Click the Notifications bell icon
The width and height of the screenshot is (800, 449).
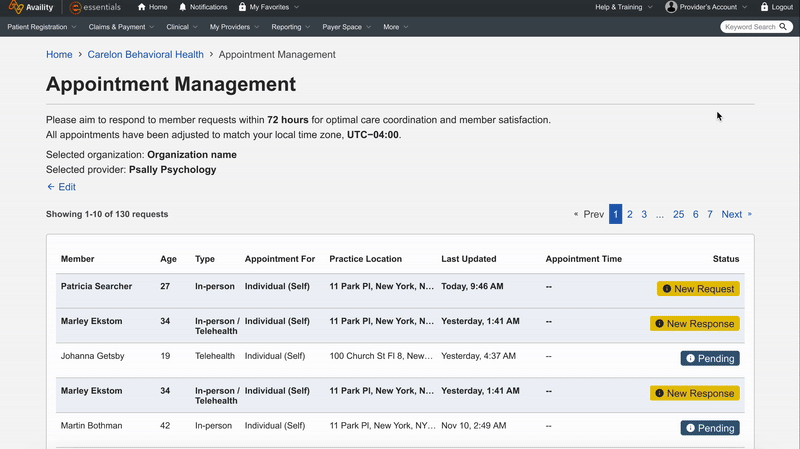pos(183,7)
